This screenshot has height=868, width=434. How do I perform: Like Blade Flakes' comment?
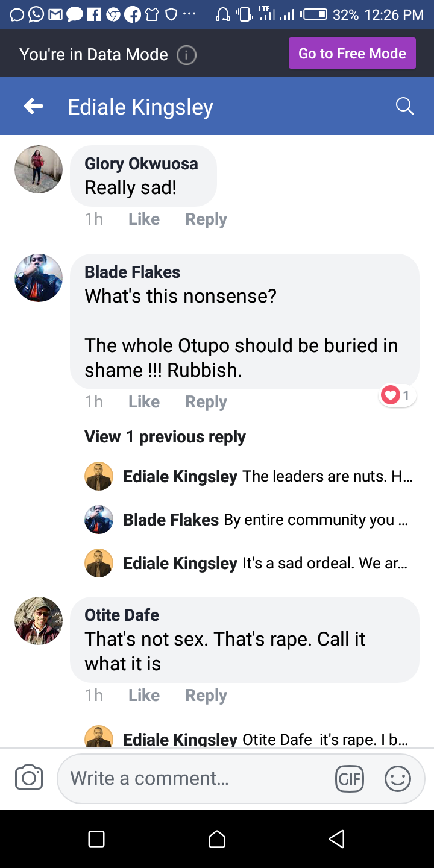[x=143, y=402]
